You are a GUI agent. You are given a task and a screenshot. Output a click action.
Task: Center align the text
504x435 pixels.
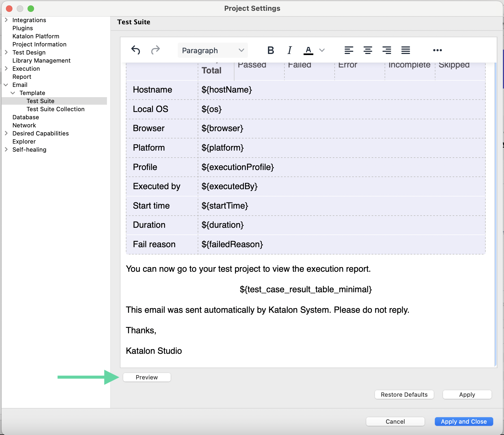368,50
